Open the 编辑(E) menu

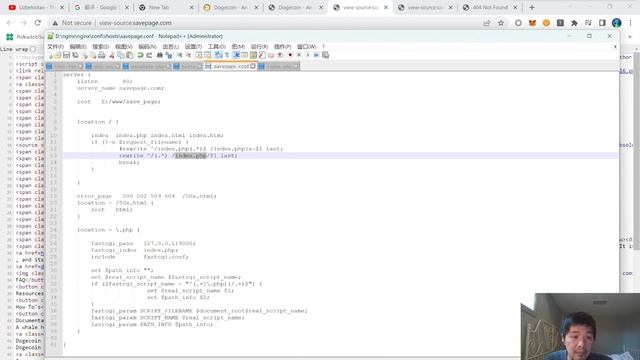click(78, 47)
